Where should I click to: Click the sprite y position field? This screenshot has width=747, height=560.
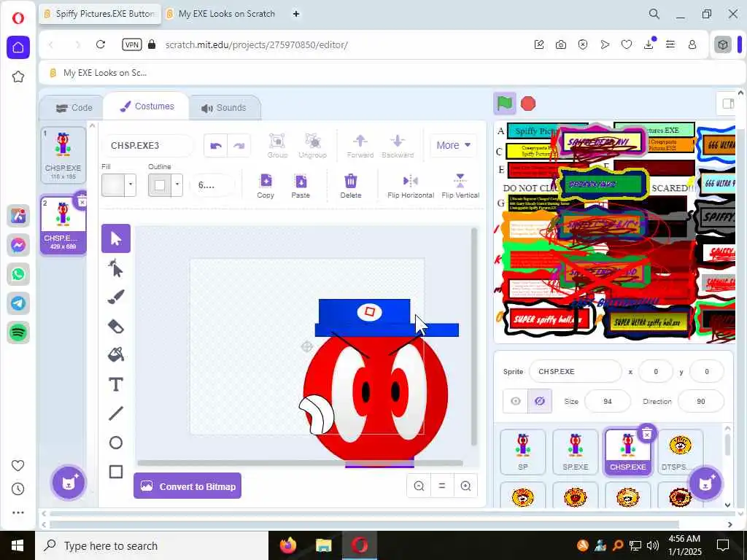coord(706,371)
